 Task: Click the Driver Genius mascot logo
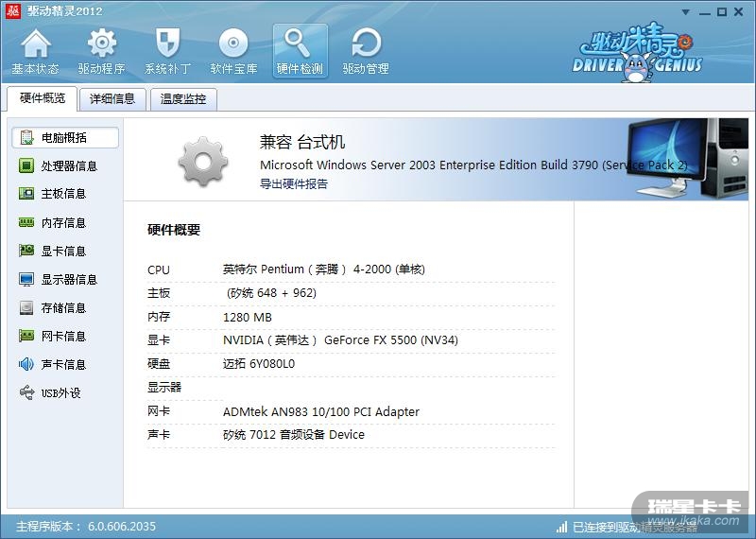(637, 52)
